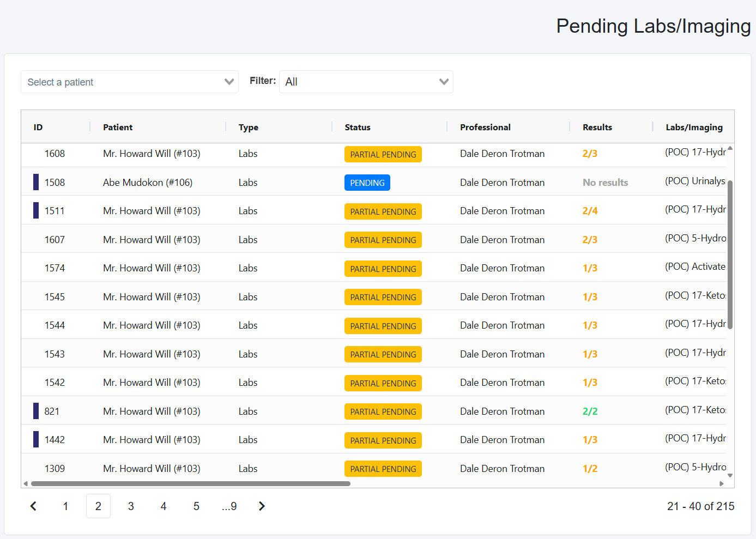Click the blue marker beside ID 1511

[x=36, y=211]
